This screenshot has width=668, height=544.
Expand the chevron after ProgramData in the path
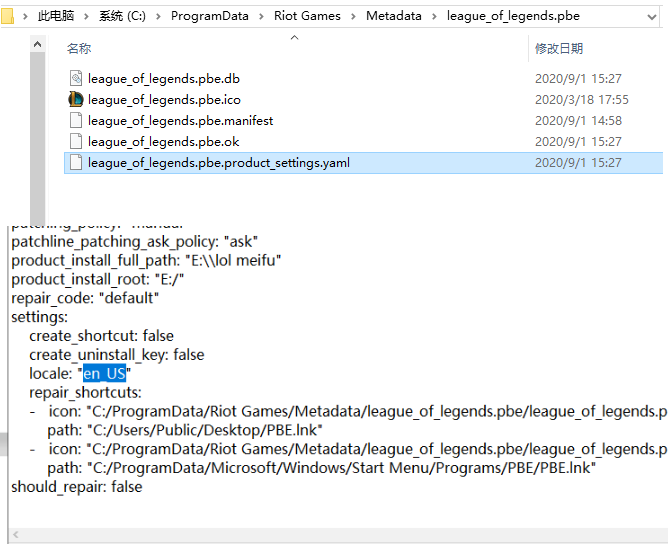tap(261, 17)
